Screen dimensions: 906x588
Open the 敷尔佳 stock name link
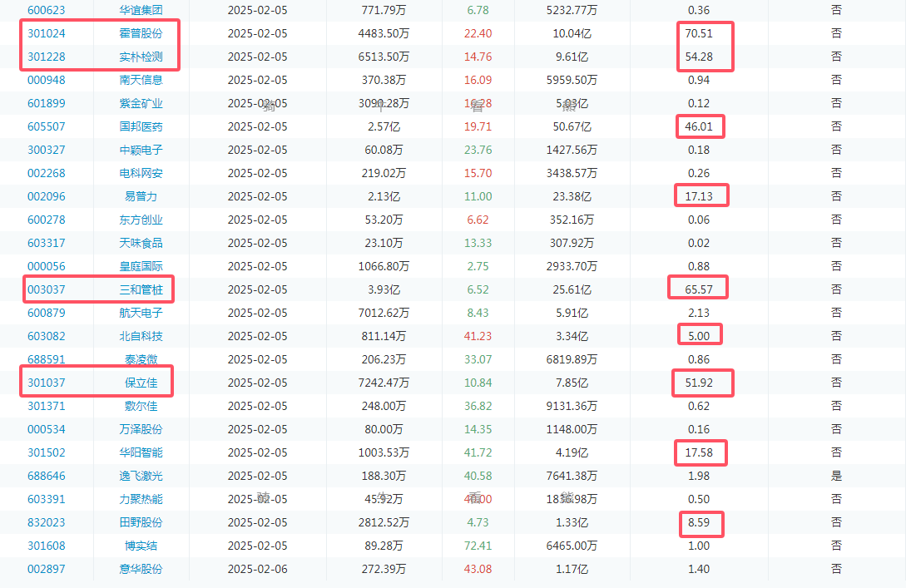141,406
